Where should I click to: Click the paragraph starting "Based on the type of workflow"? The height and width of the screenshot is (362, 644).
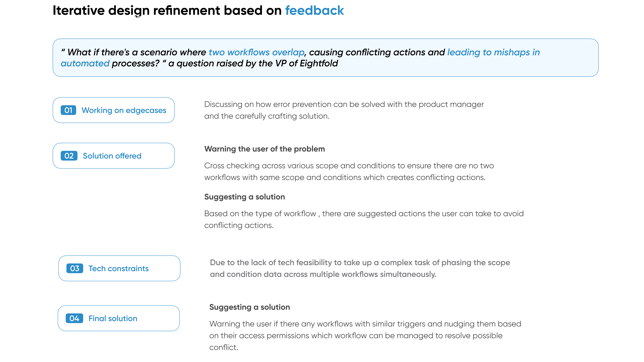click(x=364, y=219)
